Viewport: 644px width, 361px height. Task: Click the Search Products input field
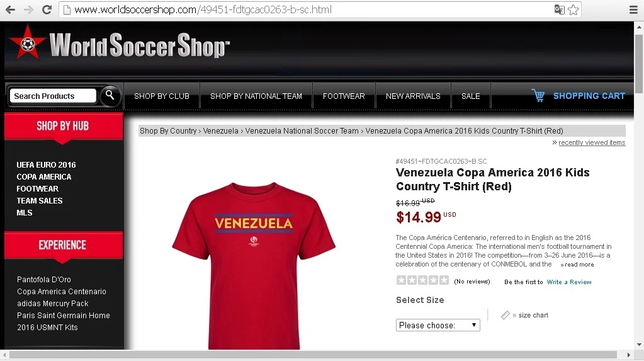click(53, 96)
